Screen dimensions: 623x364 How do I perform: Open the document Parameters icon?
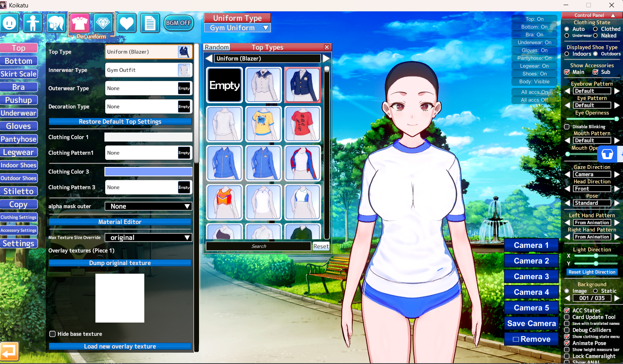coord(150,23)
